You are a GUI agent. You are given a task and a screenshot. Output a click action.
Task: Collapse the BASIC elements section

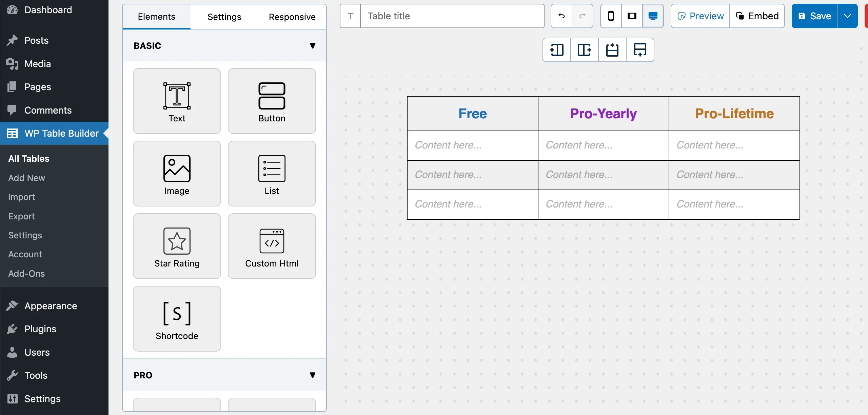point(312,45)
